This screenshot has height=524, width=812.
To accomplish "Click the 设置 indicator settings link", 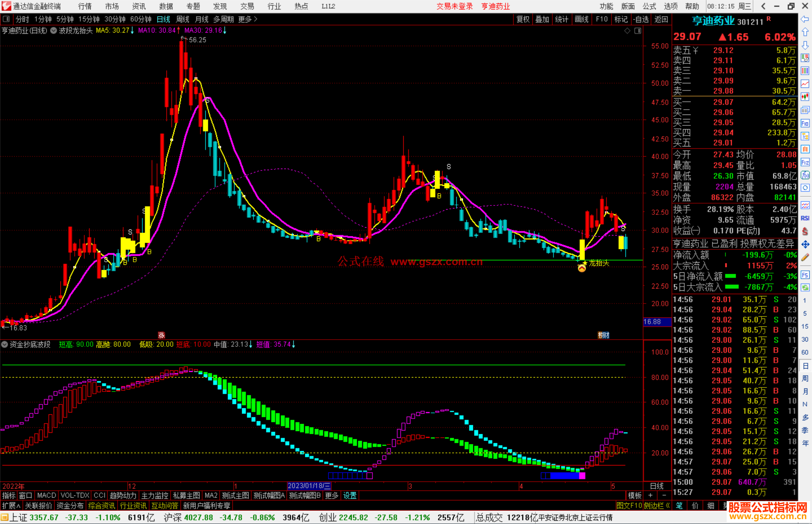I will [350, 495].
